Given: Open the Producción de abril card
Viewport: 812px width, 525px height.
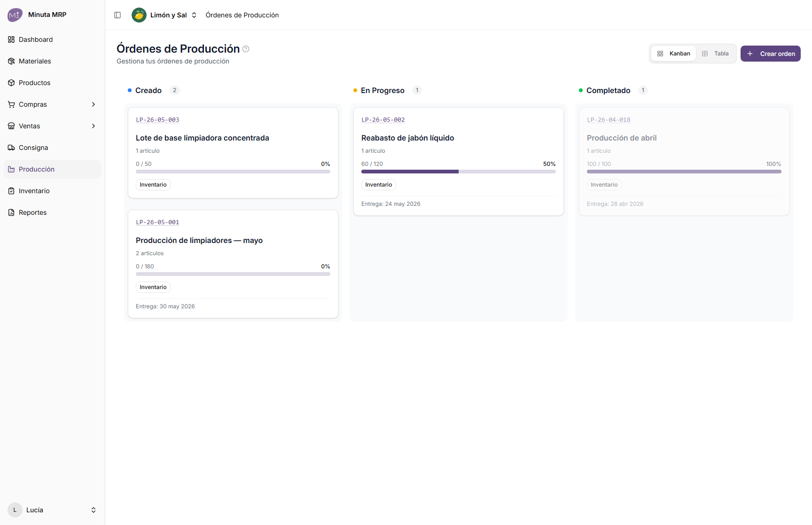Looking at the screenshot, I should 684,162.
